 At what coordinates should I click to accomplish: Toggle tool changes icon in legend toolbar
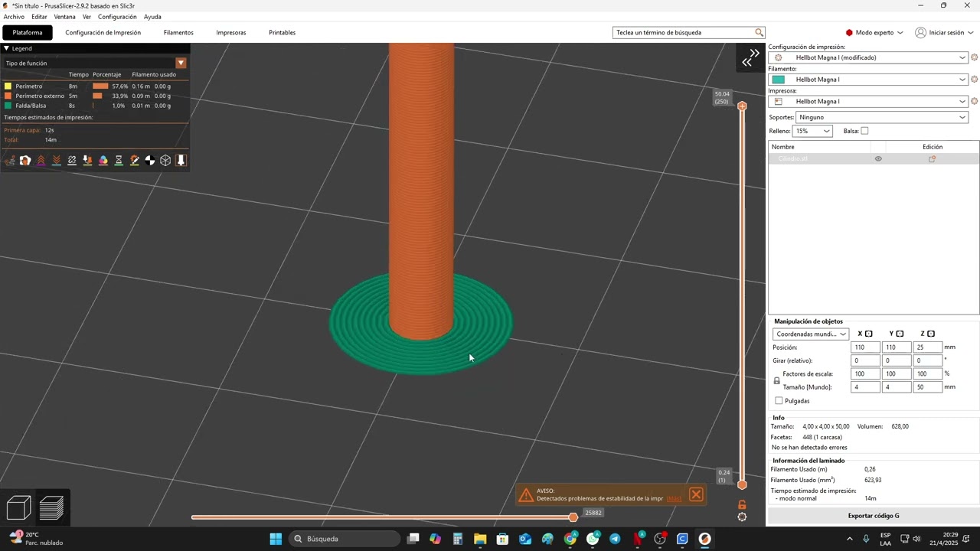coord(87,161)
